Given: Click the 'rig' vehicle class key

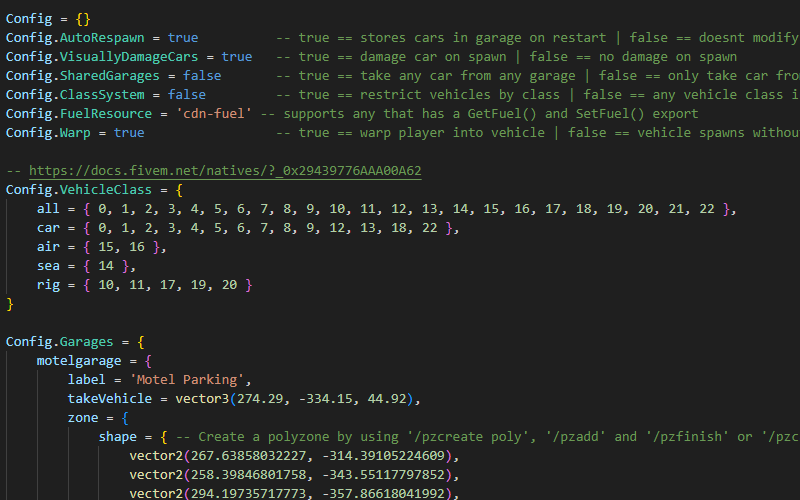Looking at the screenshot, I should pos(48,285).
